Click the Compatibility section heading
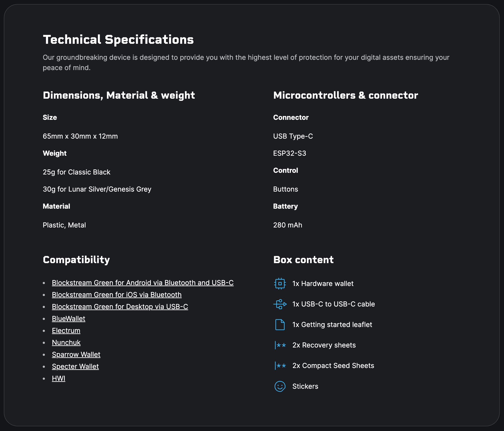 [76, 260]
